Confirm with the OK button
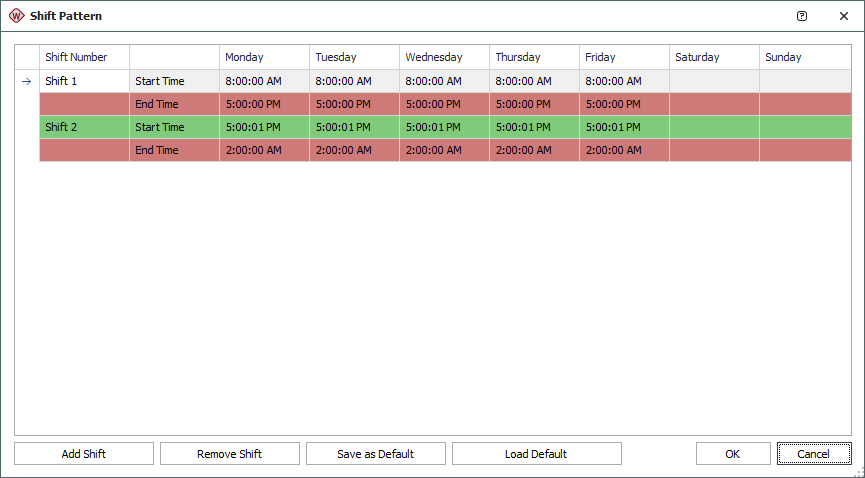Screen dimensions: 865x478 coord(733,454)
